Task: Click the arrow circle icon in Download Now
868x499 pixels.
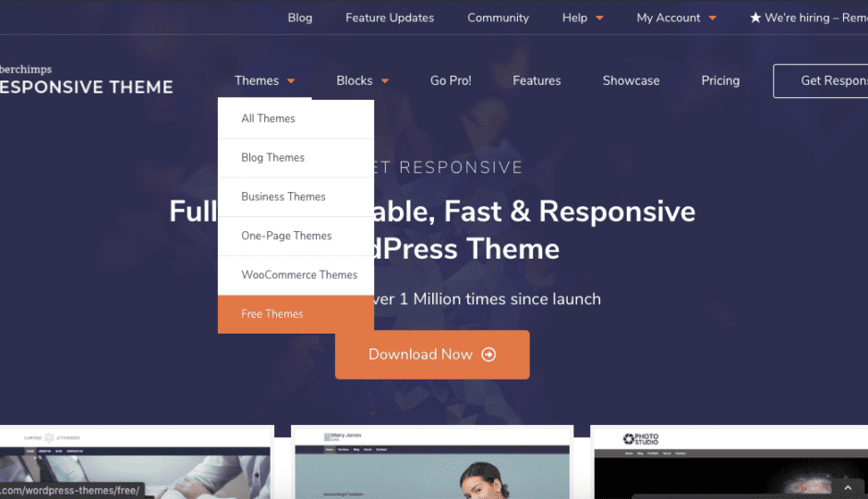Action: click(x=488, y=355)
